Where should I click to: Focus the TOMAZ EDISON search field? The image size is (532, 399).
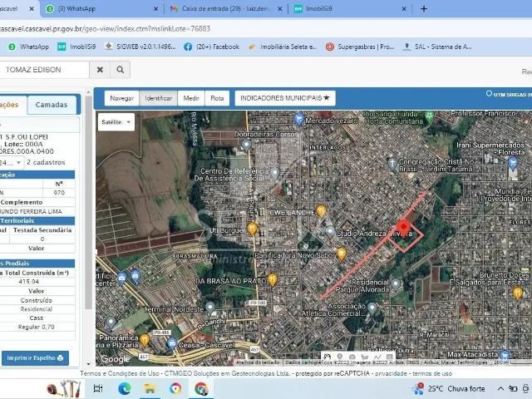[44, 70]
